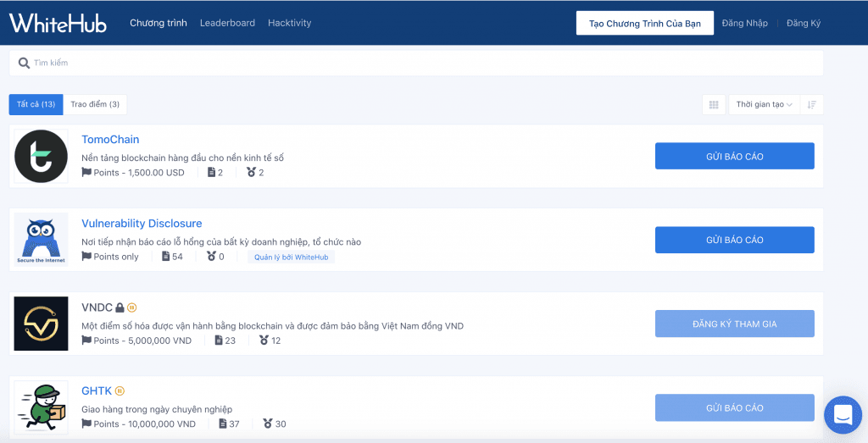This screenshot has height=443, width=868.
Task: Switch to grid view layout
Action: coord(714,104)
